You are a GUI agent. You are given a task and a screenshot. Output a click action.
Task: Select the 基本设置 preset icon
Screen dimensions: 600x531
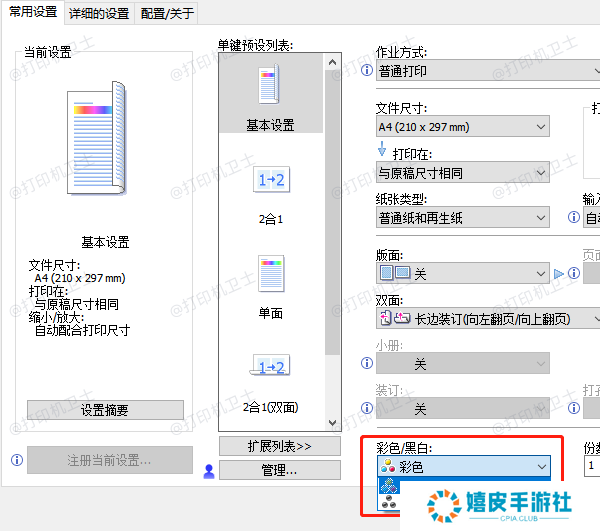tap(269, 85)
